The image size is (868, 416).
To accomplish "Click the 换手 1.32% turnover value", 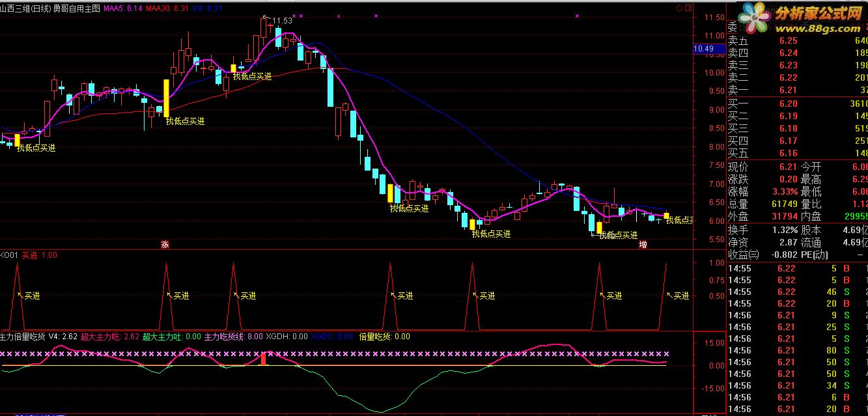I will (x=763, y=230).
